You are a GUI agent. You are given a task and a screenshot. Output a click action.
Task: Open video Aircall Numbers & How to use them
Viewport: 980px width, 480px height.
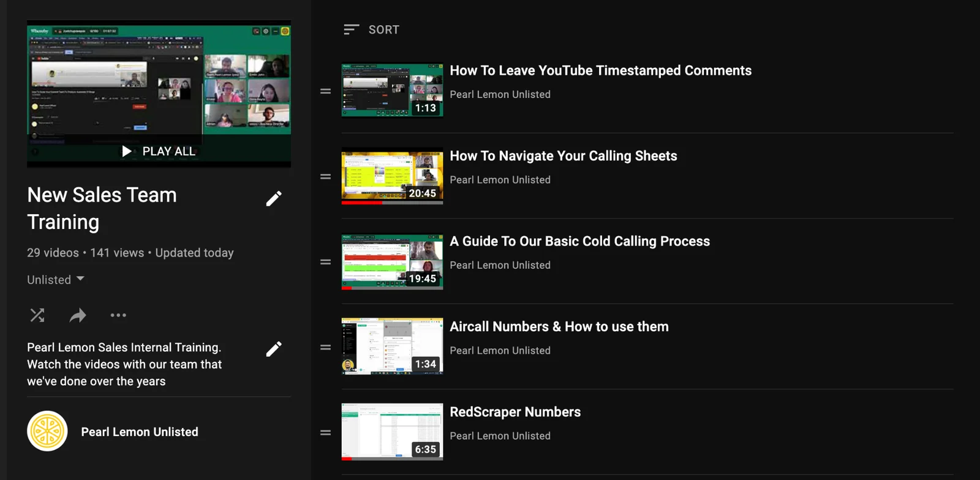559,326
